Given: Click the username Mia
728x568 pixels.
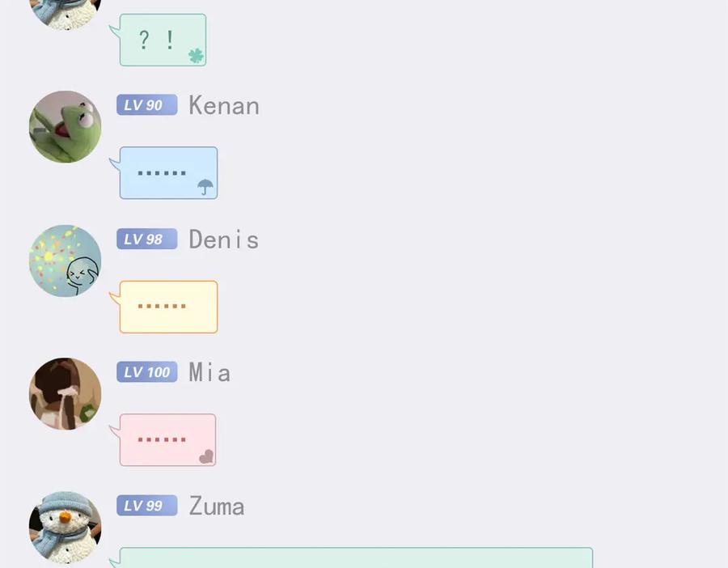Looking at the screenshot, I should pos(210,372).
